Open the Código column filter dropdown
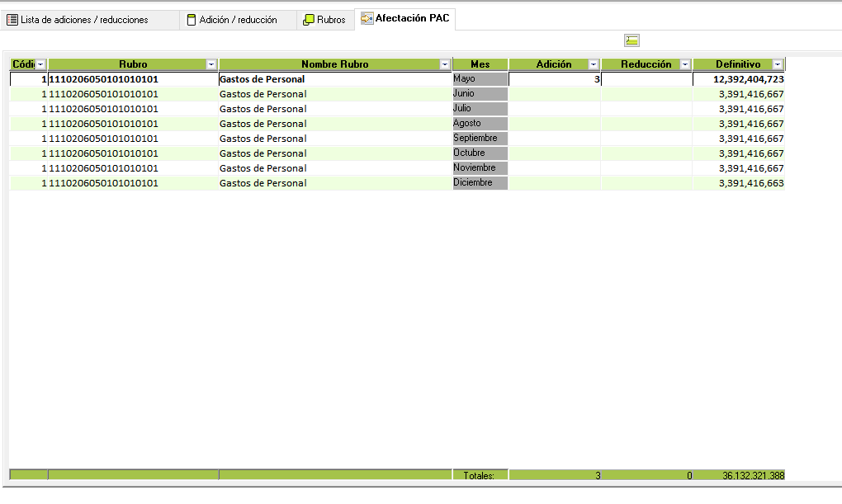This screenshot has width=842, height=504. click(40, 64)
